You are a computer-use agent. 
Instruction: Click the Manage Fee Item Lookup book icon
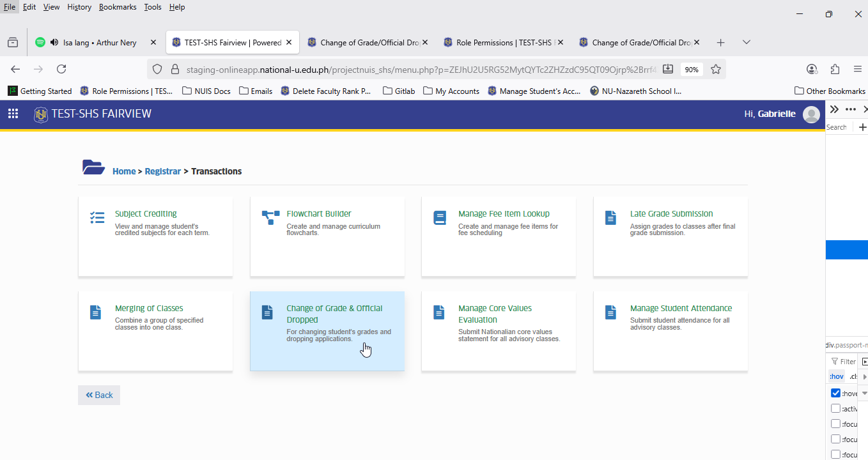[x=439, y=218]
